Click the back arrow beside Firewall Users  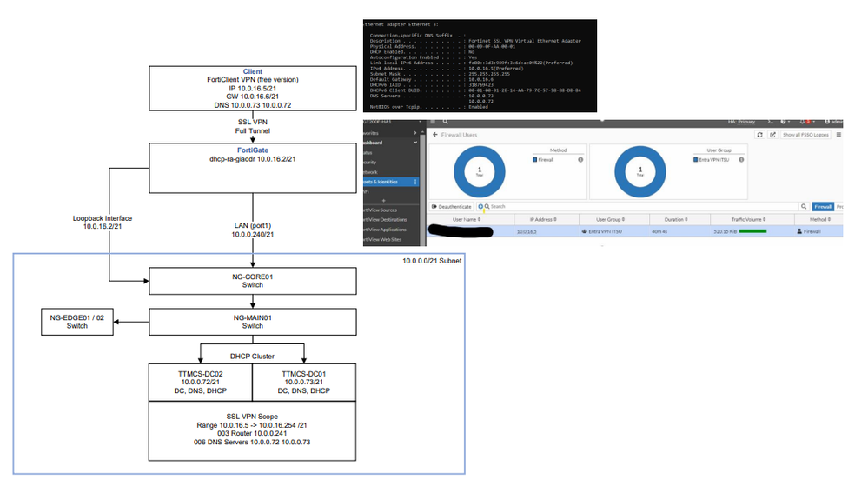coord(435,135)
